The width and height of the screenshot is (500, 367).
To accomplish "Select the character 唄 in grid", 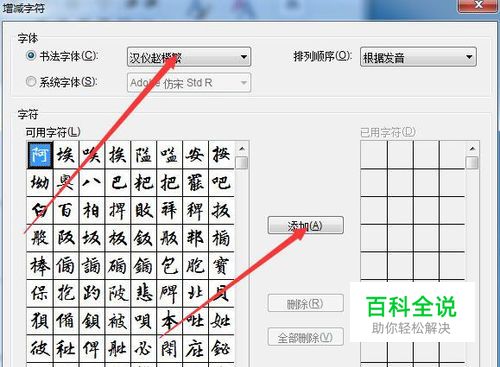I will coord(144,321).
